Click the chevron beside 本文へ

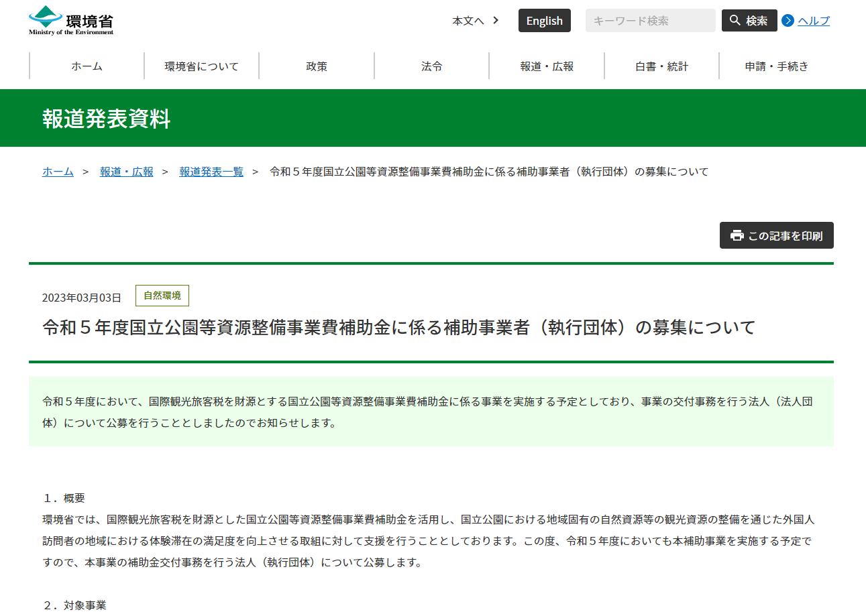[496, 20]
